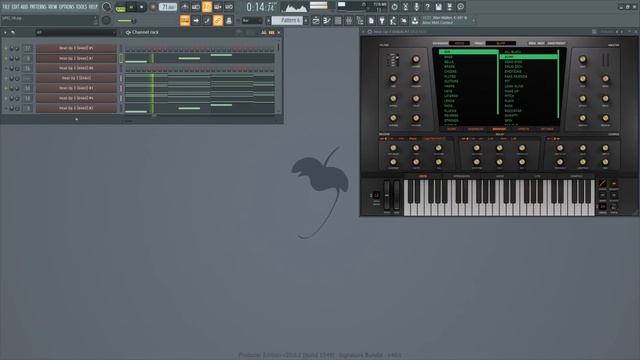The height and width of the screenshot is (360, 640).
Task: Select the ROCKSTAR preset
Action: 513,111
